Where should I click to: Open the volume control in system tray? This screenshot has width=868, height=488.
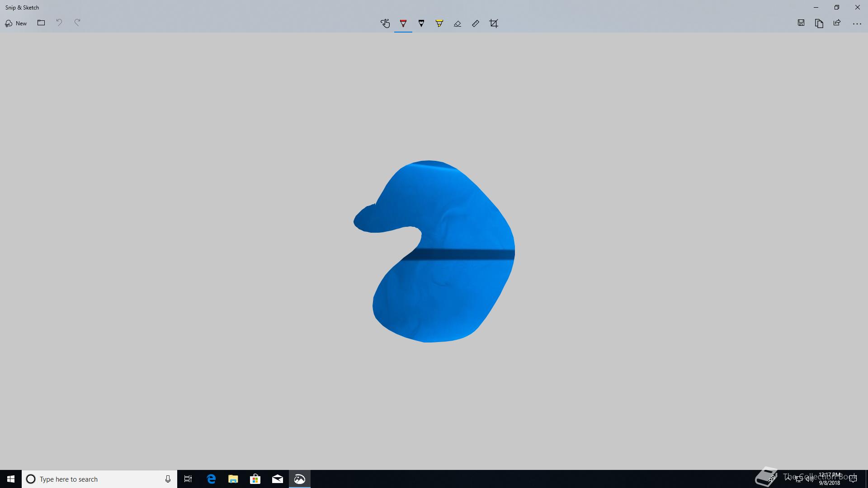pyautogui.click(x=809, y=479)
